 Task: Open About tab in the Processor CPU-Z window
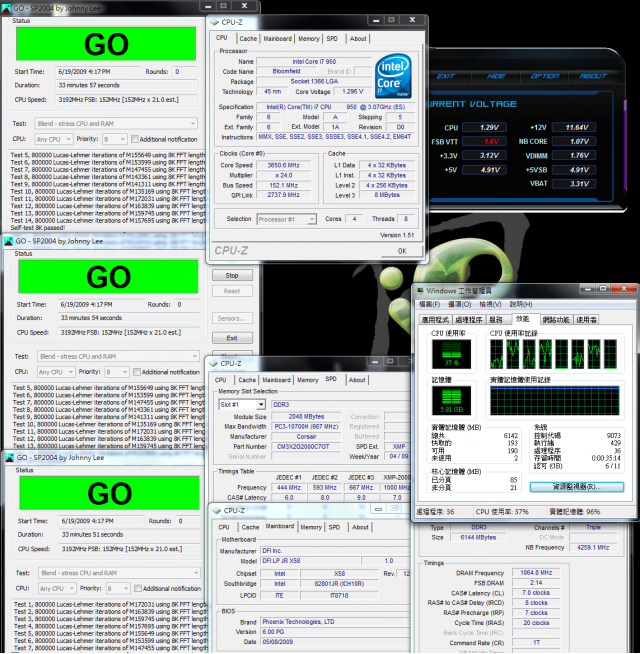coord(358,38)
